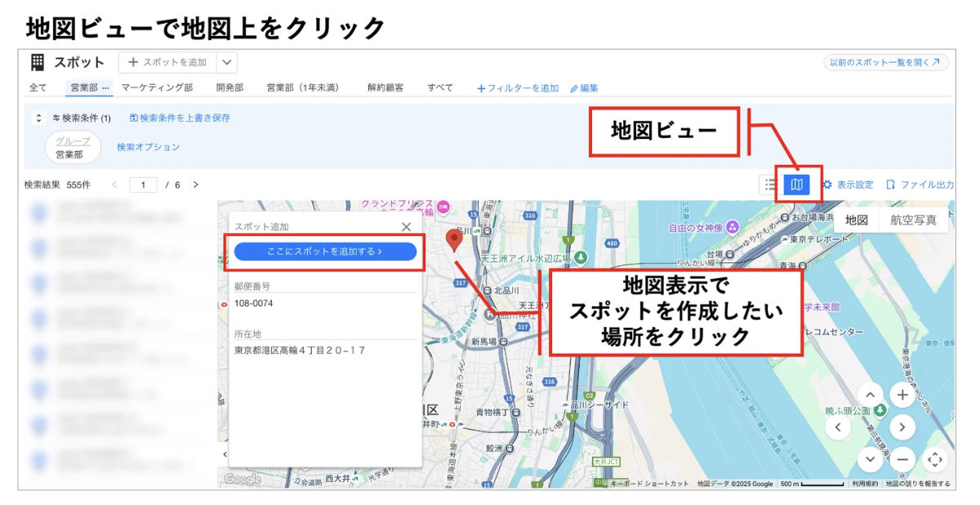The height and width of the screenshot is (505, 980).
Task: Click 地図の誤りを報告する link
Action: coord(918,484)
